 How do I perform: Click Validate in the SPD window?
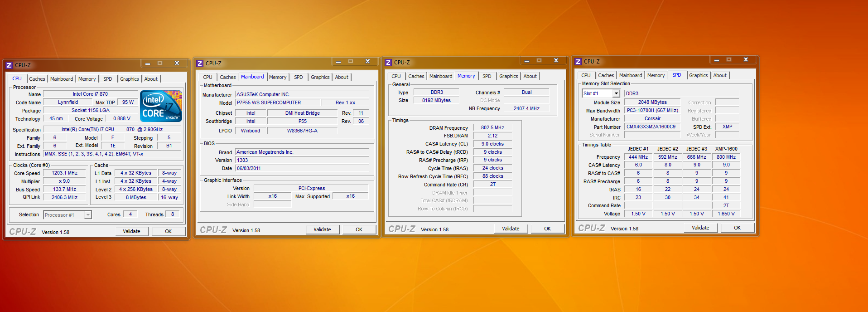click(700, 228)
